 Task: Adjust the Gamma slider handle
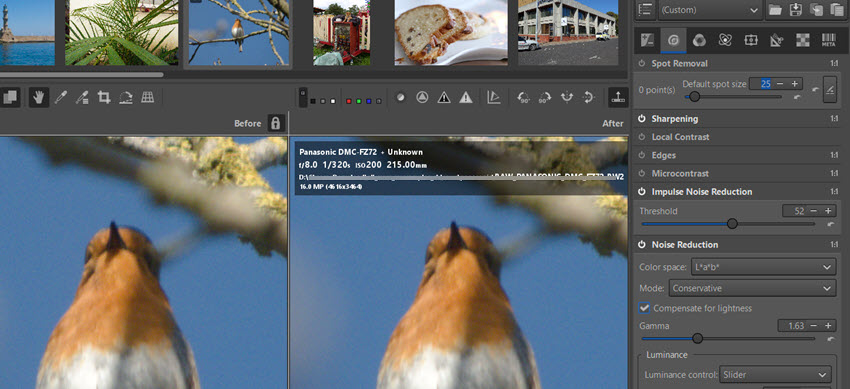[x=698, y=339]
